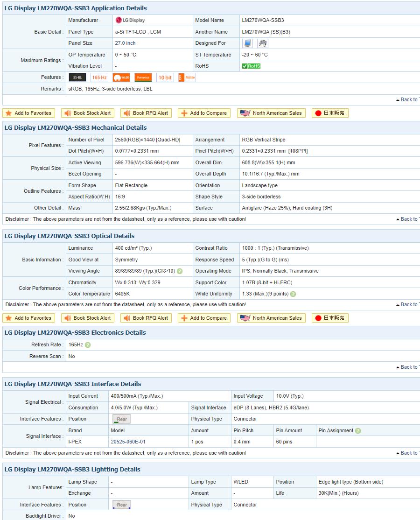Open the help icon beside White Uniformity value
The height and width of the screenshot is (520, 420).
pyautogui.click(x=293, y=294)
